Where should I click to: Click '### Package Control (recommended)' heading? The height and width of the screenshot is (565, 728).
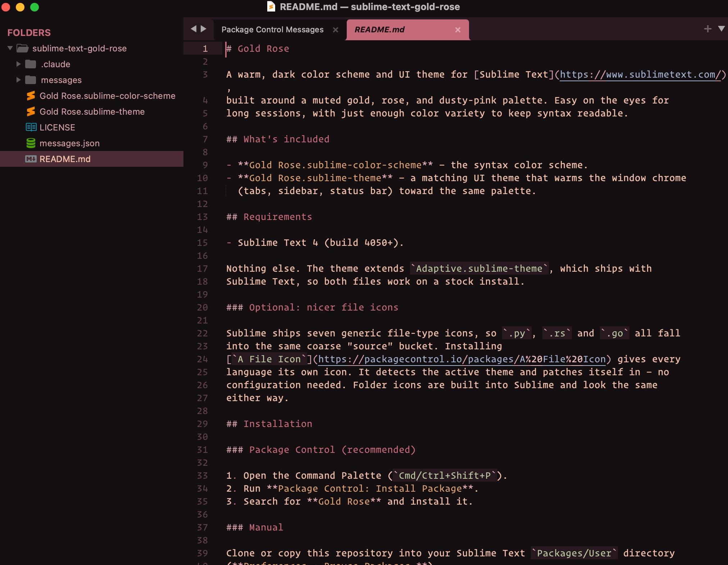click(321, 450)
